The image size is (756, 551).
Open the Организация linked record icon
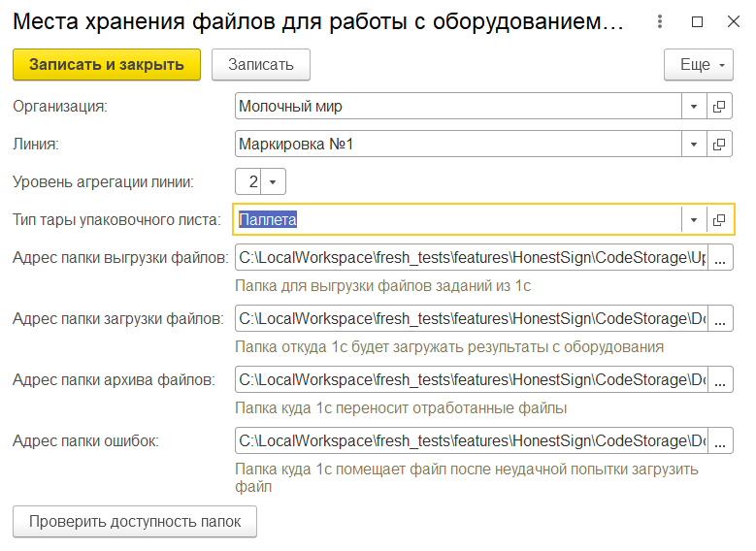(719, 106)
